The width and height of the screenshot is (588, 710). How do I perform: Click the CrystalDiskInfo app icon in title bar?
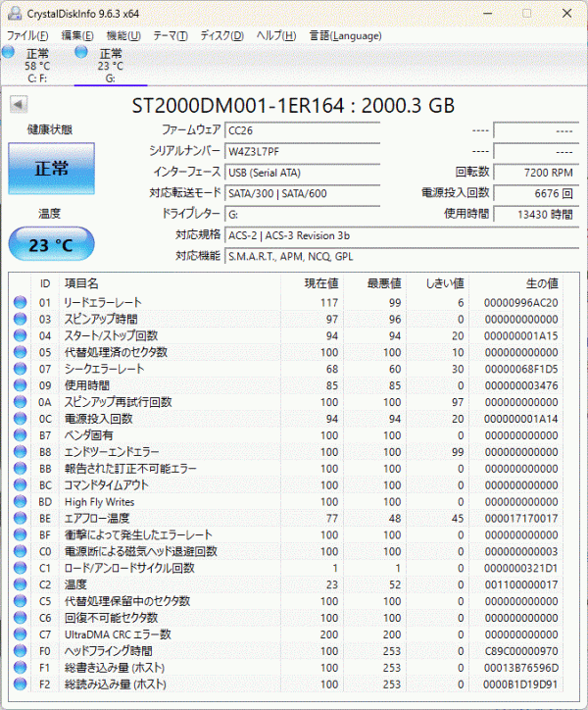click(x=15, y=13)
